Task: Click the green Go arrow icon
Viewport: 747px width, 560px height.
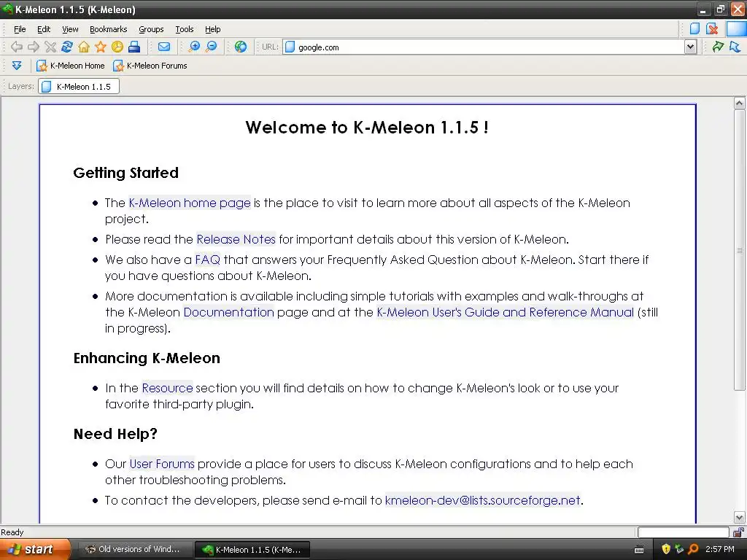Action: click(x=718, y=47)
